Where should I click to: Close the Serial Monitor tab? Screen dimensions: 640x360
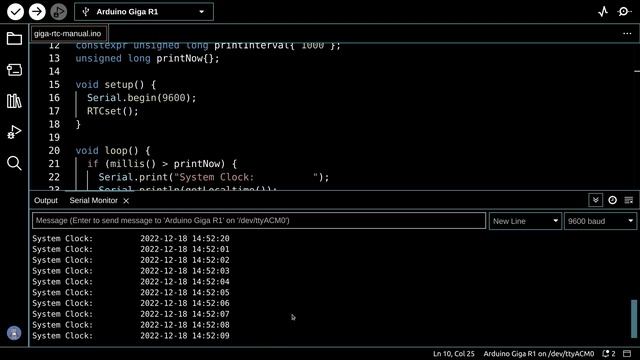point(126,201)
